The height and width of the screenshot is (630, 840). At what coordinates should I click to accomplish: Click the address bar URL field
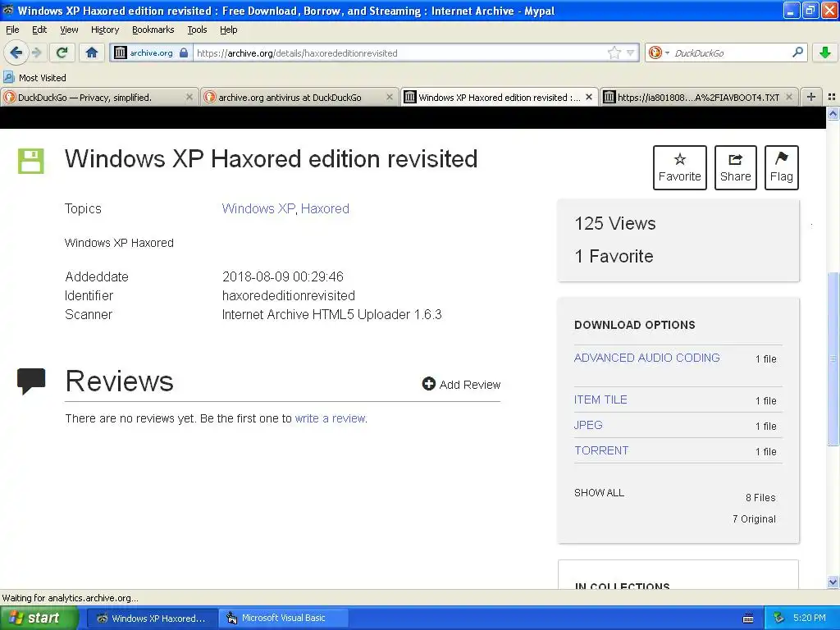click(x=400, y=53)
